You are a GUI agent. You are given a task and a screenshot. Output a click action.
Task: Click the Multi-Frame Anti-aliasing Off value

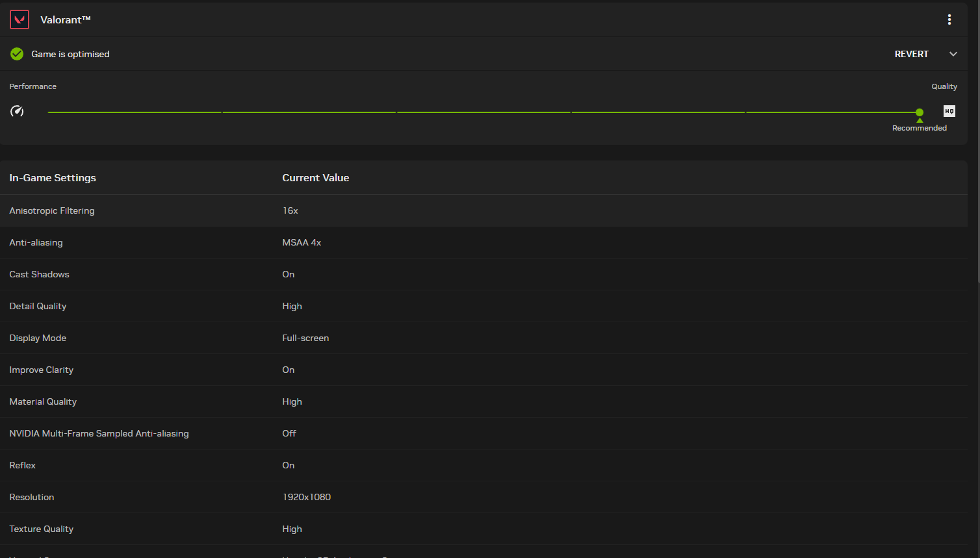[289, 433]
